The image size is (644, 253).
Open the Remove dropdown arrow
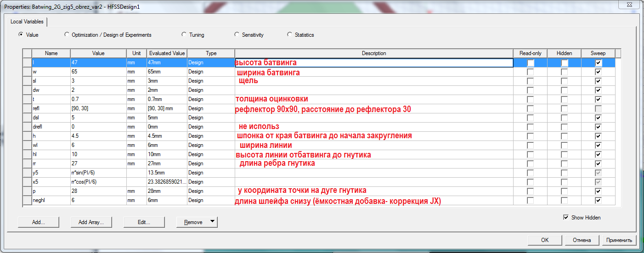(212, 222)
